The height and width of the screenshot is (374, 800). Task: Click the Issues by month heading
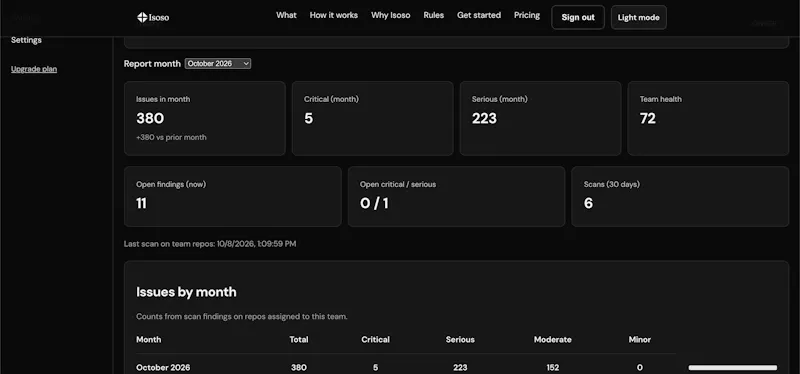tap(186, 292)
